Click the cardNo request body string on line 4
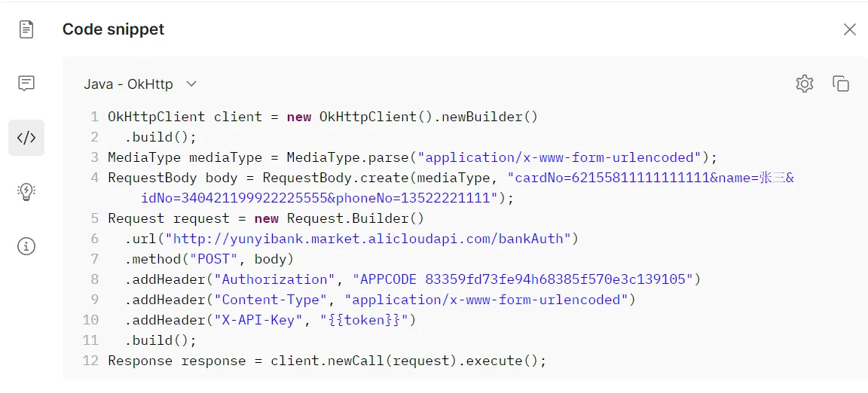The image size is (868, 393). tap(650, 178)
